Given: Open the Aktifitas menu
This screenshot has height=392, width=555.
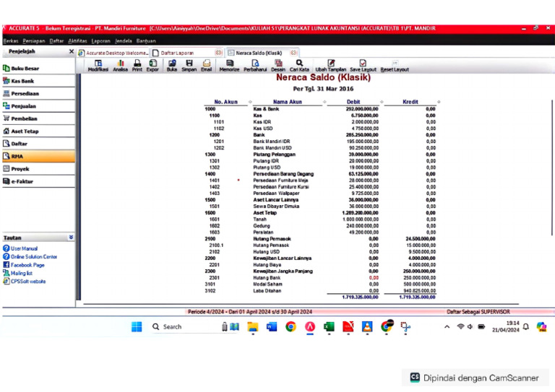Looking at the screenshot, I should 77,41.
